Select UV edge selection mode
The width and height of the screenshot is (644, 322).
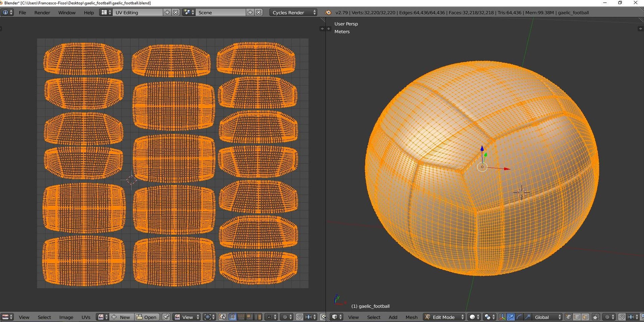[x=241, y=317]
